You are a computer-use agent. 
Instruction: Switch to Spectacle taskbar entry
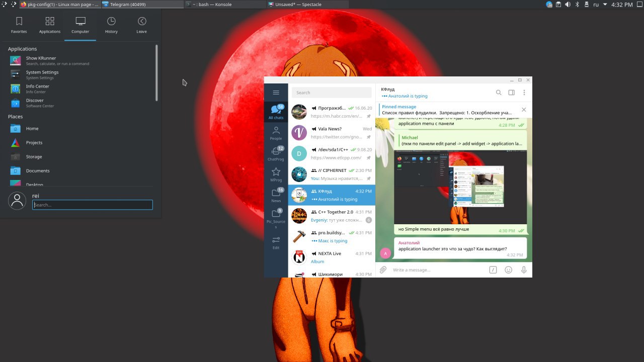[307, 5]
